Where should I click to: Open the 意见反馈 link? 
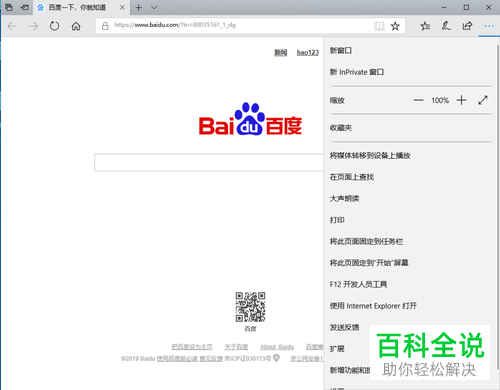[211, 359]
